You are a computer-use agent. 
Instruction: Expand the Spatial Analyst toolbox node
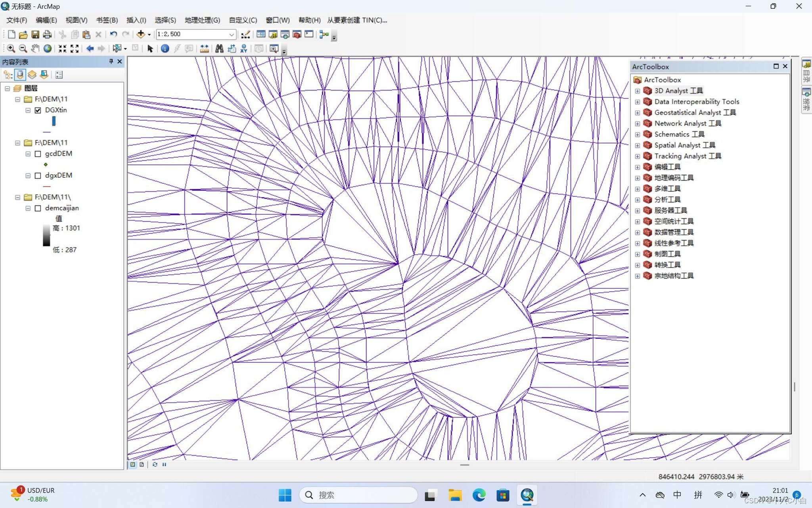click(637, 145)
